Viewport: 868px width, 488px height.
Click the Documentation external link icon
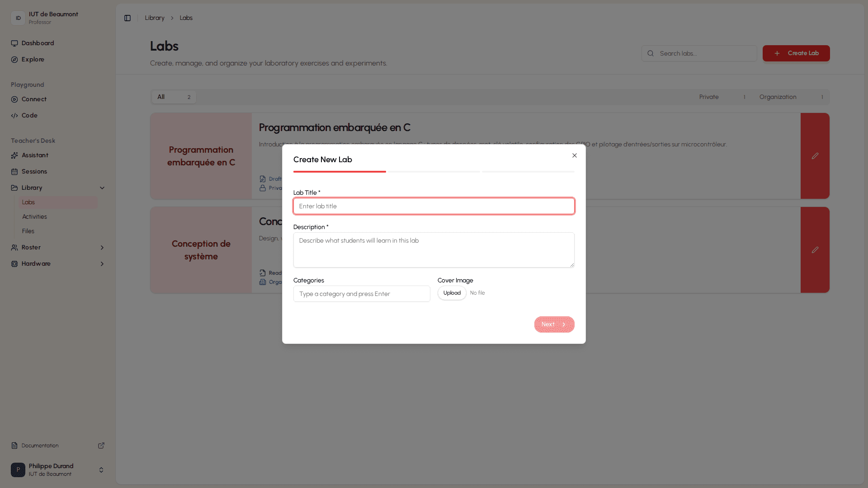[x=101, y=446]
